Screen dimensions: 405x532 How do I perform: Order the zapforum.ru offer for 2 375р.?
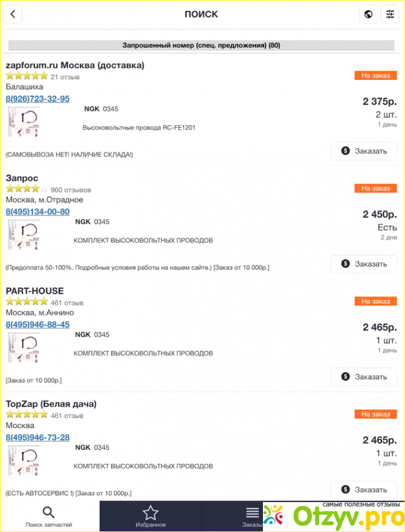(x=364, y=151)
